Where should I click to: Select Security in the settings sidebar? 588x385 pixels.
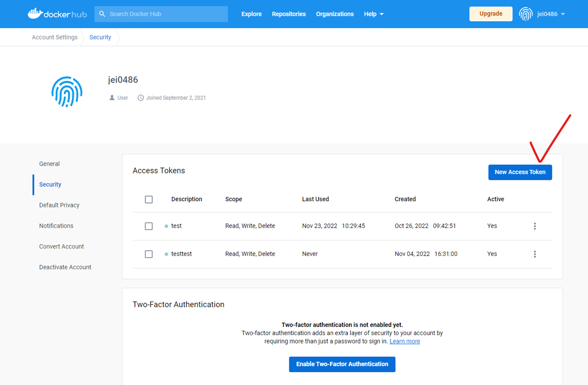pyautogui.click(x=50, y=185)
